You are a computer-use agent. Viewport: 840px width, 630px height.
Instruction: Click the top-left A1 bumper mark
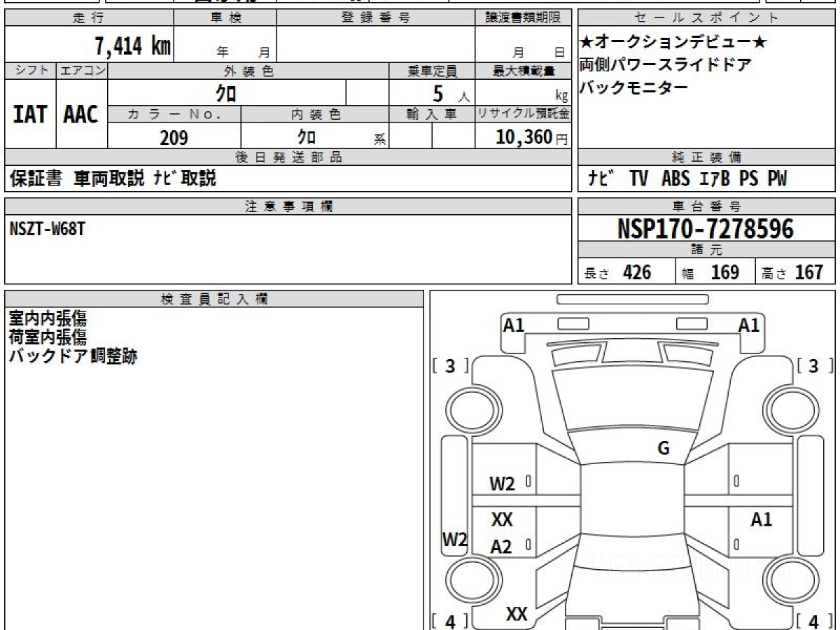[514, 325]
